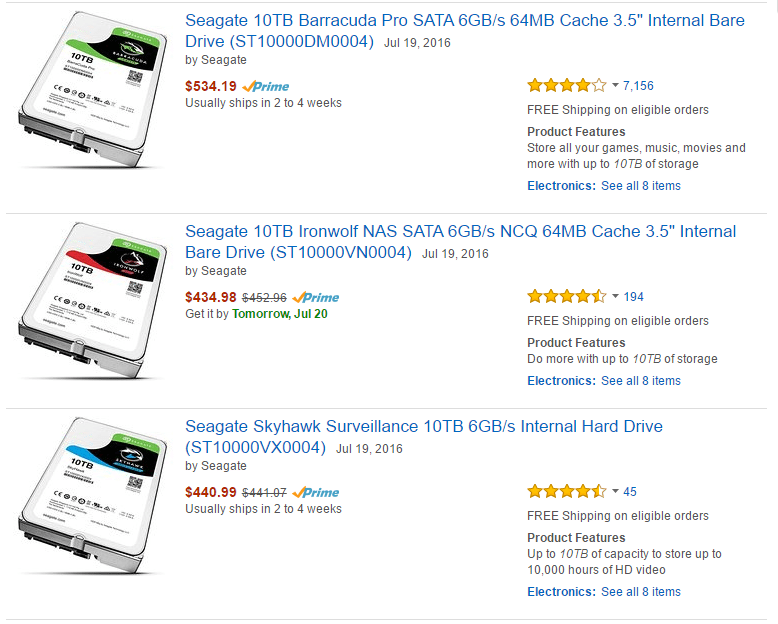The height and width of the screenshot is (624, 778).
Task: Expand rating dropdown arrow beside 194 reviews
Action: coord(615,297)
